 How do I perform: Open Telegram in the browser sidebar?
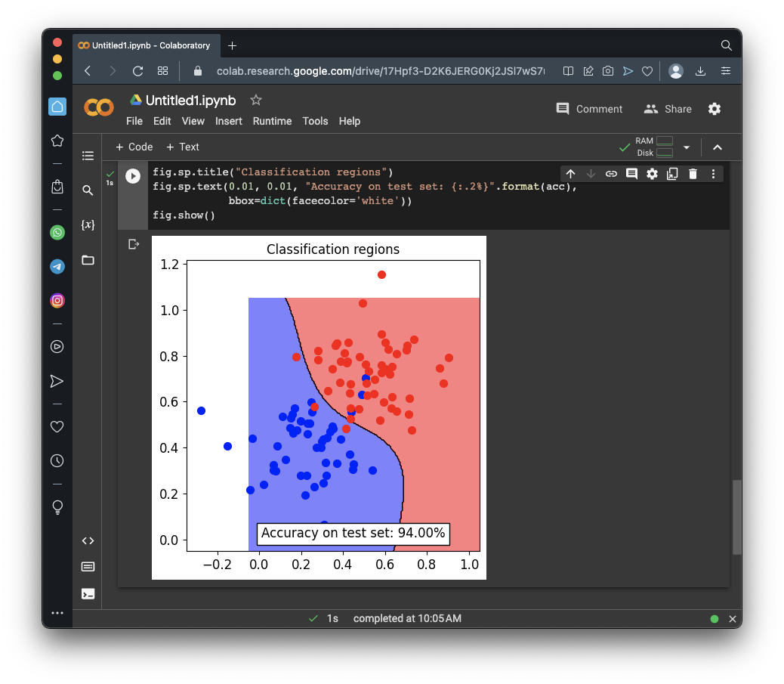pyautogui.click(x=57, y=267)
